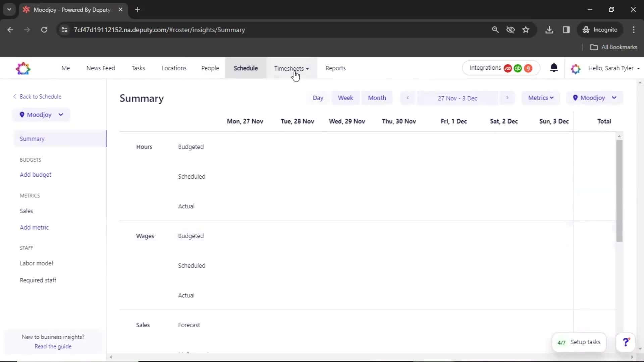644x362 pixels.
Task: Switch to the Day view tab
Action: [x=318, y=98]
